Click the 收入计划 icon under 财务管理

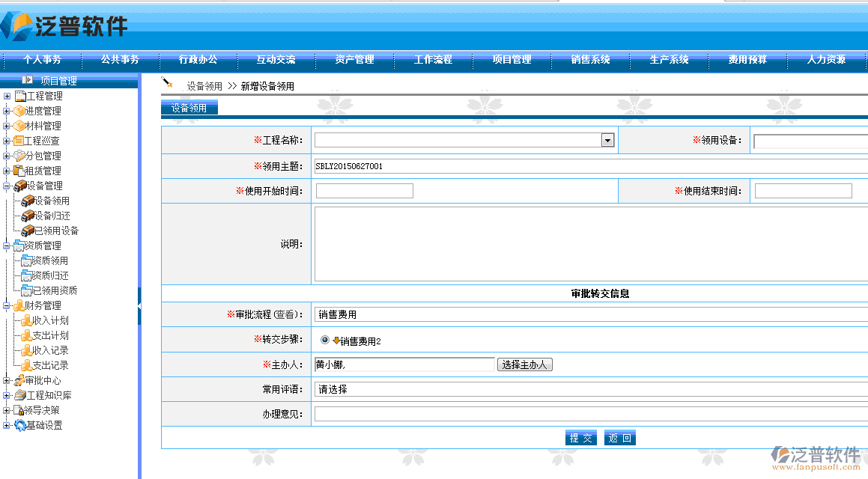(x=26, y=320)
